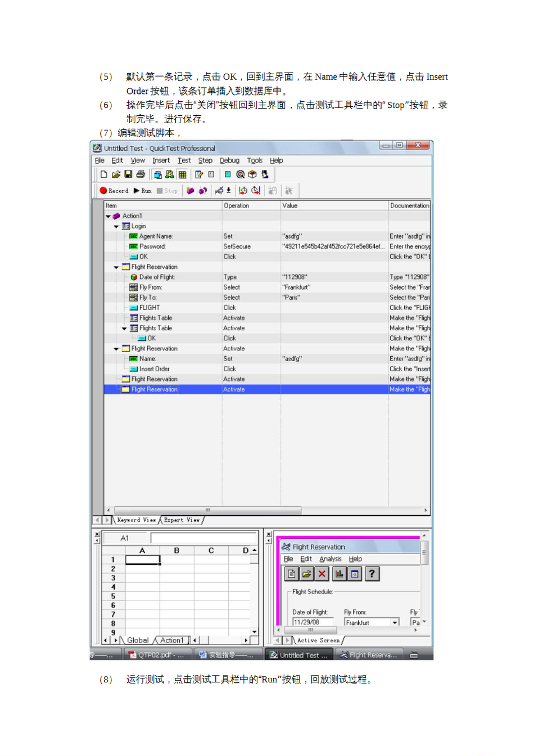The width and height of the screenshot is (534, 756).
Task: Click the Object Spy icon in toolbar
Action: click(x=265, y=174)
